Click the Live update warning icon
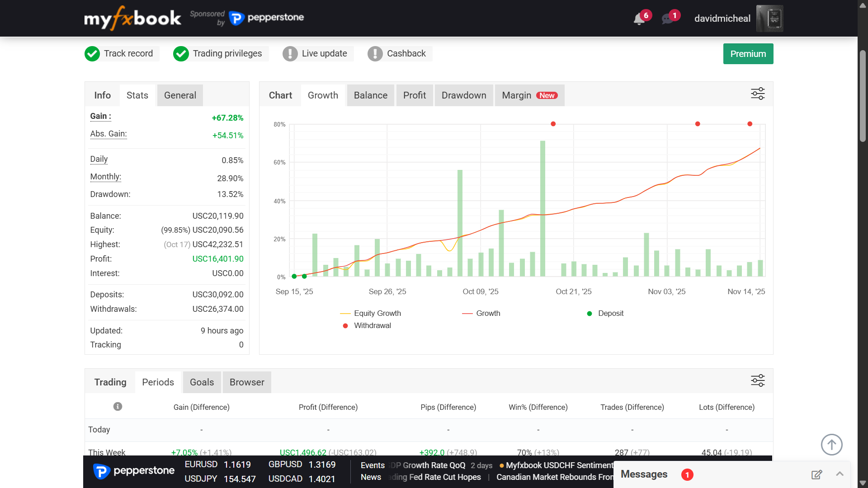 point(291,54)
